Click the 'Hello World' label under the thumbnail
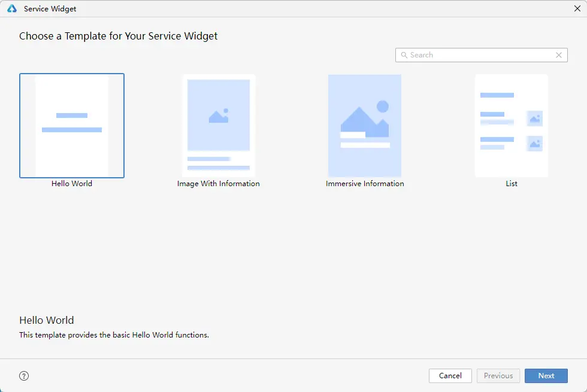Screen dimensions: 587x392 click(x=72, y=184)
